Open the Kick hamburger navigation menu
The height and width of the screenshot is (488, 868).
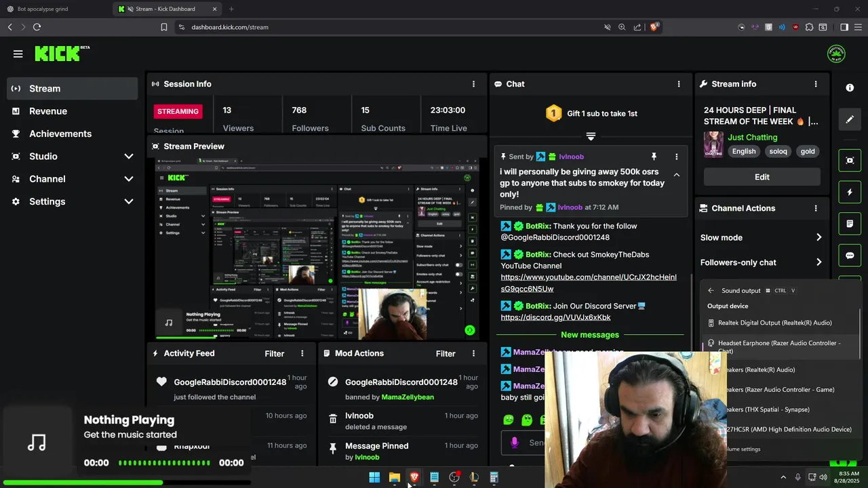pyautogui.click(x=18, y=54)
